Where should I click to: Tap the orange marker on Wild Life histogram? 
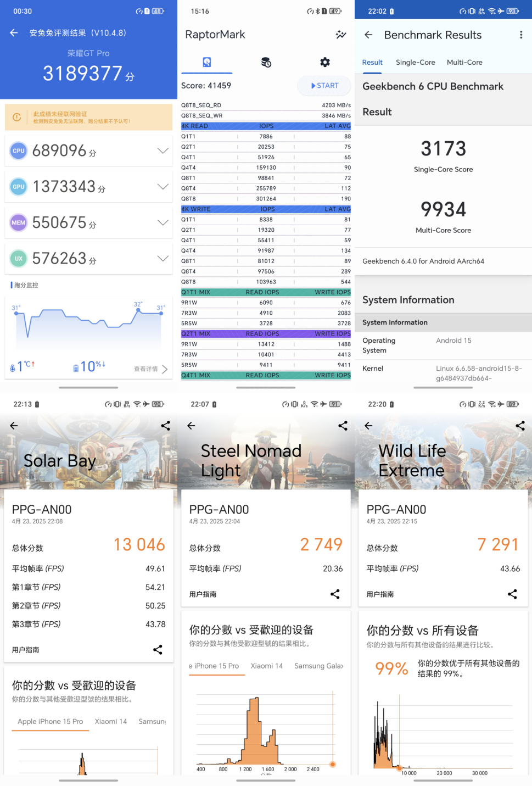pos(400,768)
